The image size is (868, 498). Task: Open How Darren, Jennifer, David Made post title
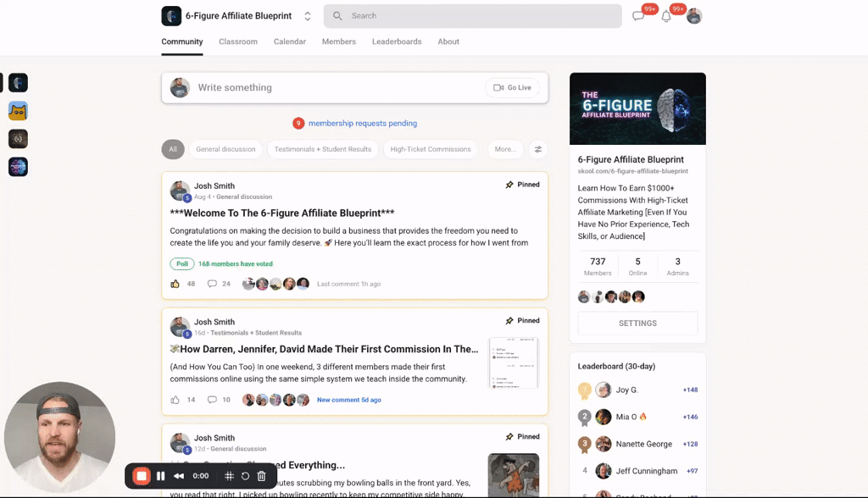point(325,349)
